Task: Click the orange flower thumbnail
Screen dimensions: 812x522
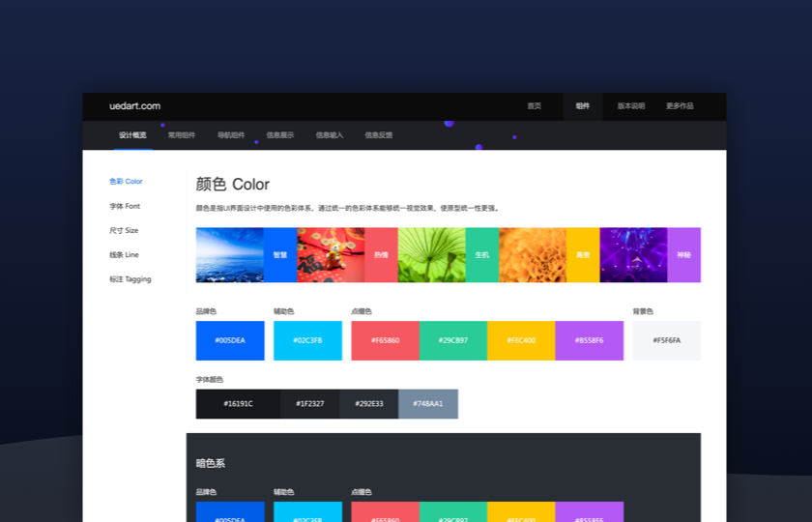Action: coord(533,255)
